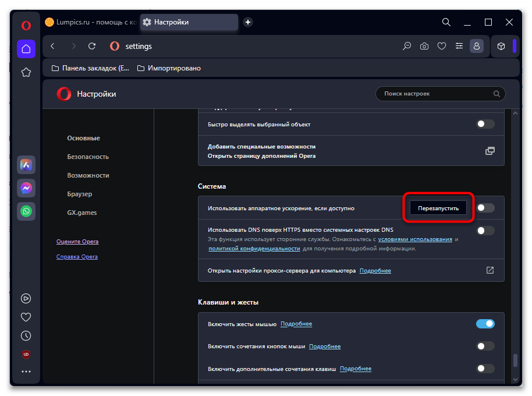Click the settings page scrollbar thumb
Viewport: 532px width, 396px height.
point(515,360)
